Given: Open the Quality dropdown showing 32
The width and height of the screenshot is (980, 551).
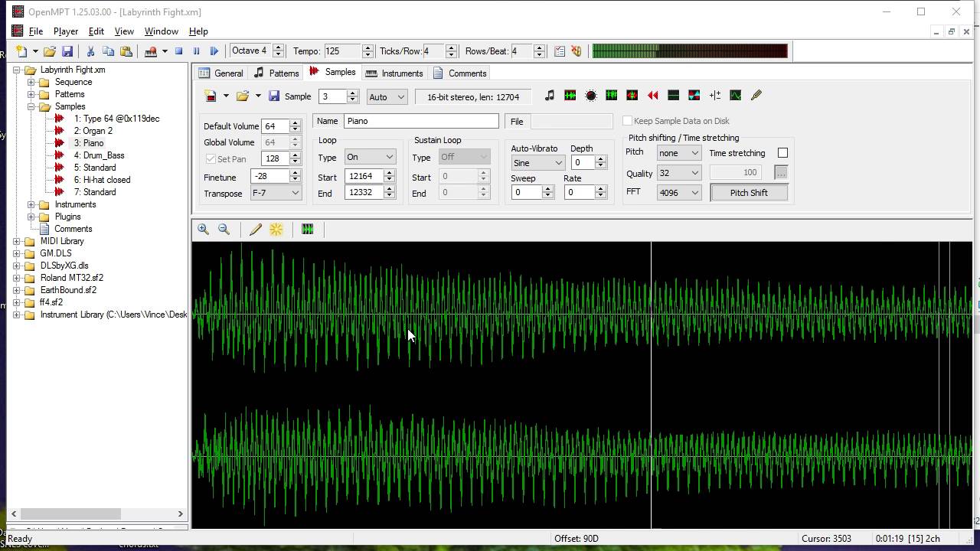Looking at the screenshot, I should pos(678,173).
